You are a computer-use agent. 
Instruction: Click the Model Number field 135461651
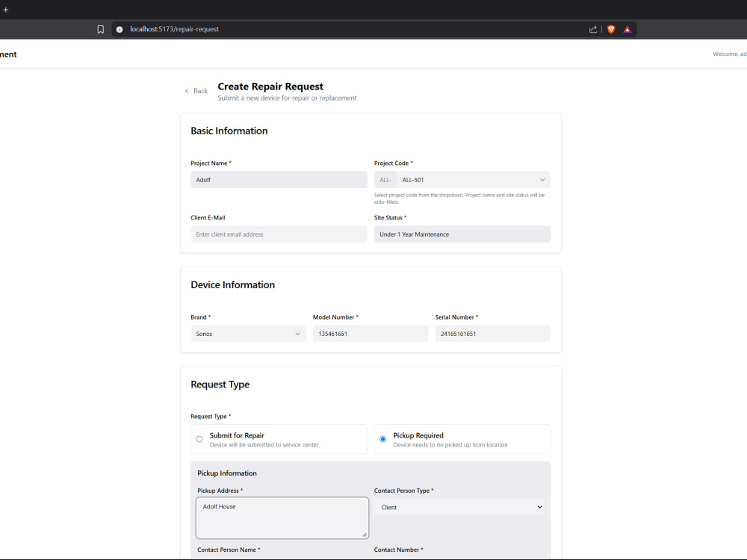click(x=371, y=333)
